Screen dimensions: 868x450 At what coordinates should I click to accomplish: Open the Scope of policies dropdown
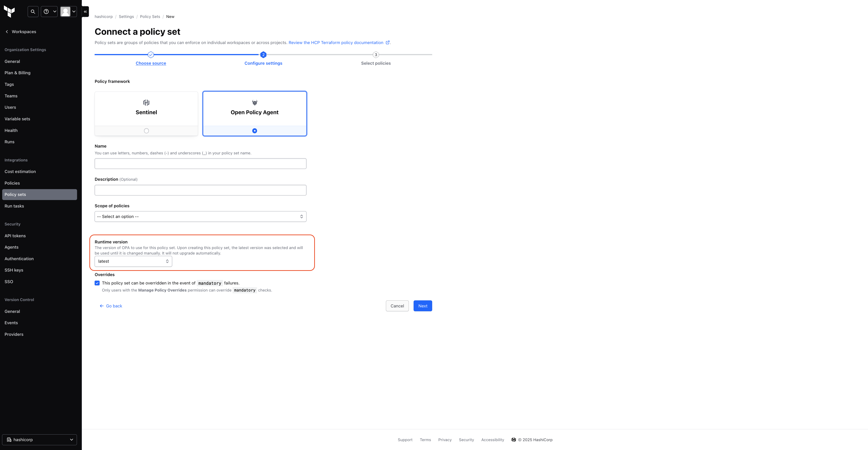[x=200, y=217]
